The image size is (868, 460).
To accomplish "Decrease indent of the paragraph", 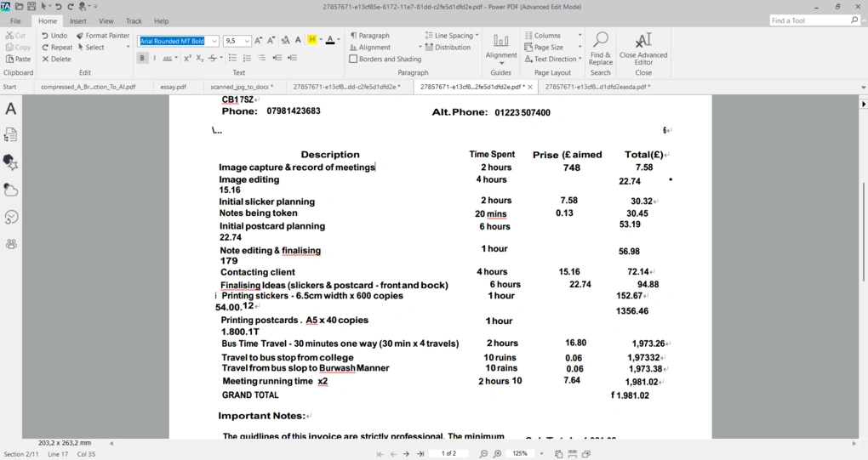I will (x=277, y=58).
